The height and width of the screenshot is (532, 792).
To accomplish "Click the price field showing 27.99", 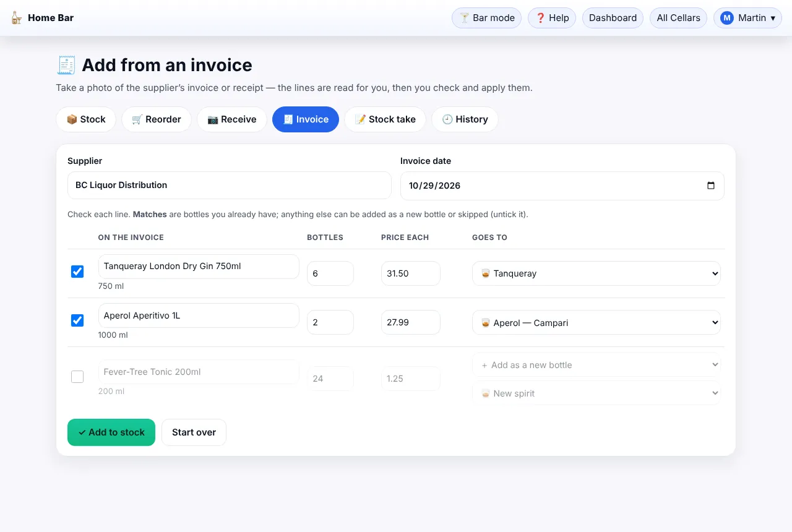I will coord(411,322).
